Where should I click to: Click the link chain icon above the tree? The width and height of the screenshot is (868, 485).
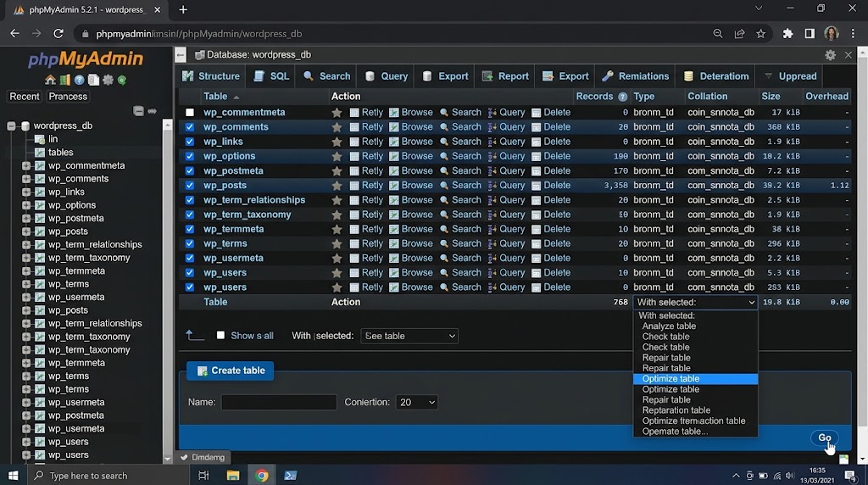click(153, 111)
